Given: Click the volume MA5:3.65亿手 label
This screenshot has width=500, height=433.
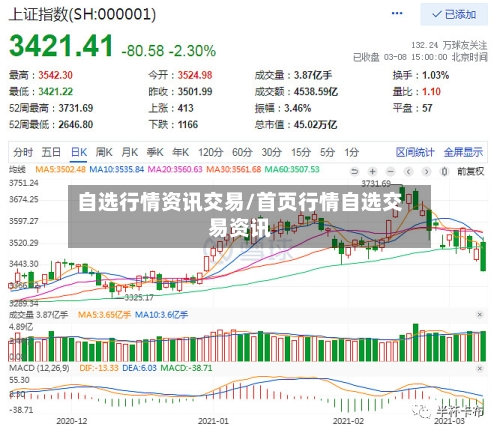Looking at the screenshot, I should [x=104, y=315].
